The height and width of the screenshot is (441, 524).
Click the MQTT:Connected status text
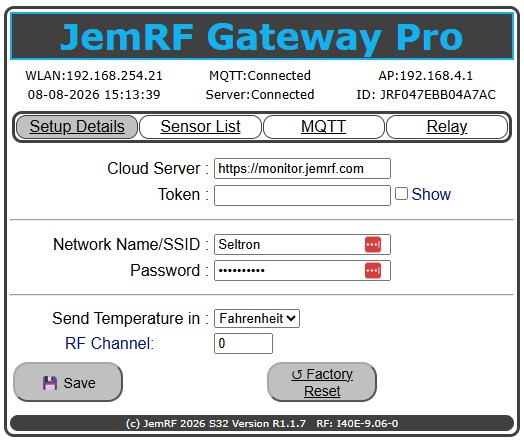pos(260,76)
